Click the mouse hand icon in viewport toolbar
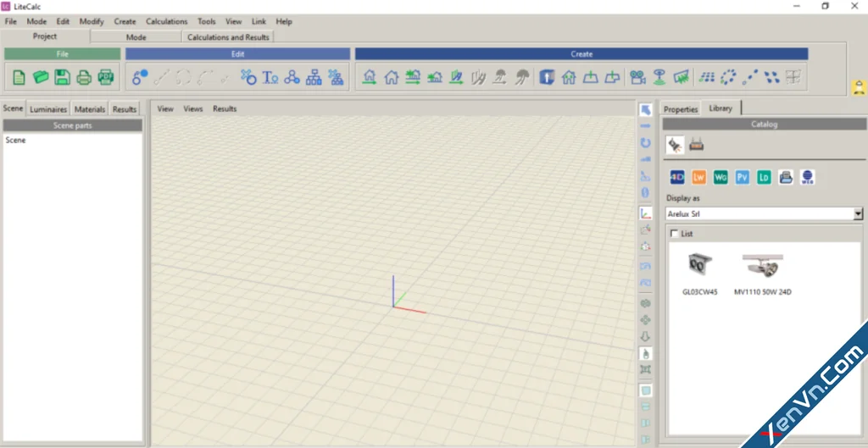This screenshot has height=448, width=868. tap(645, 353)
